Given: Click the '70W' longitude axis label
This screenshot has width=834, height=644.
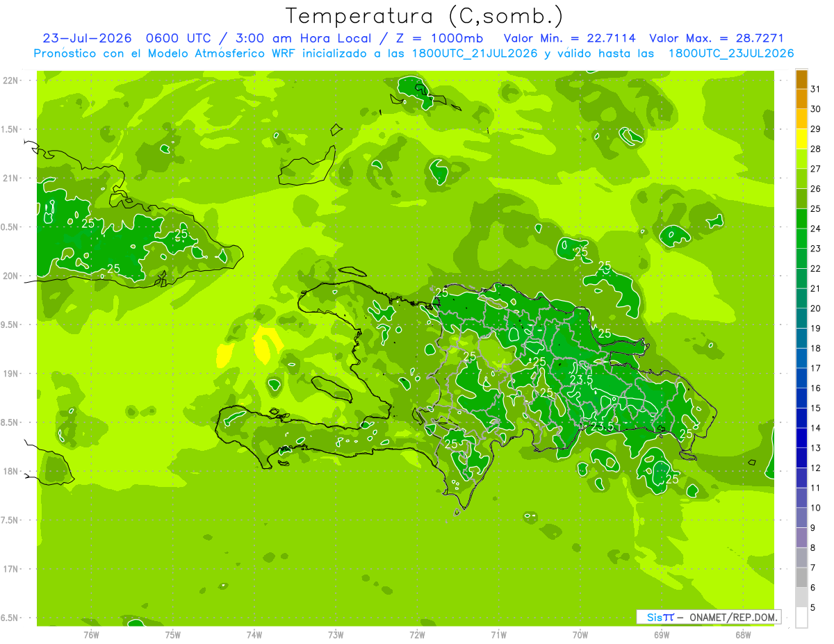Looking at the screenshot, I should [x=580, y=635].
